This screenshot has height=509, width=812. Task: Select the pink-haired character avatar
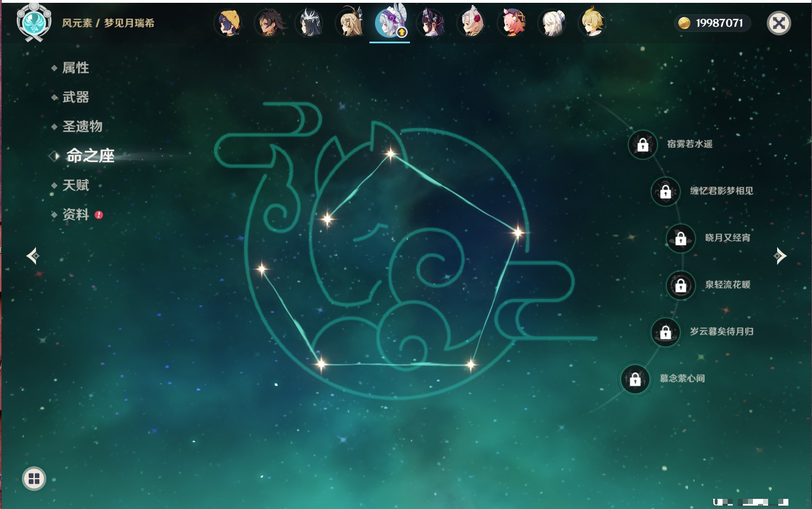tap(513, 23)
